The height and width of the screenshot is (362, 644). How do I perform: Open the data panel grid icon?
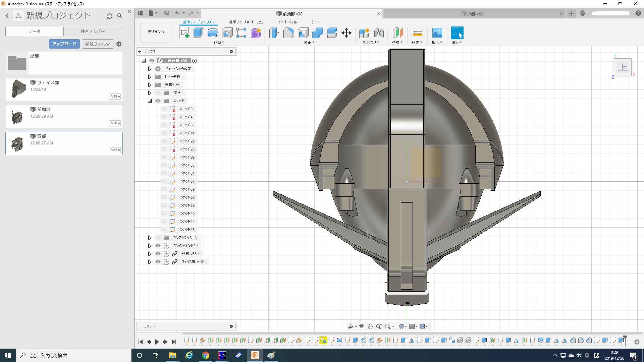140,13
